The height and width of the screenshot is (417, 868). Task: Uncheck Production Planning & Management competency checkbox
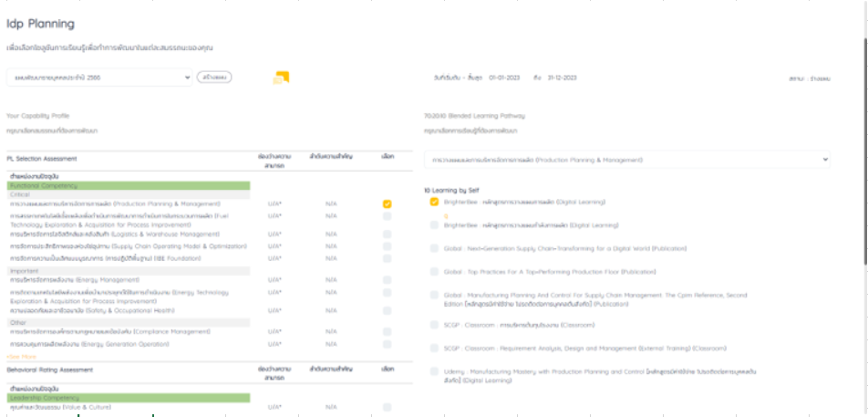[387, 204]
